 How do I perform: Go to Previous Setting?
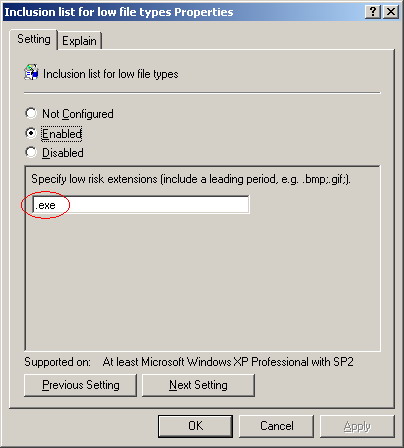click(80, 385)
